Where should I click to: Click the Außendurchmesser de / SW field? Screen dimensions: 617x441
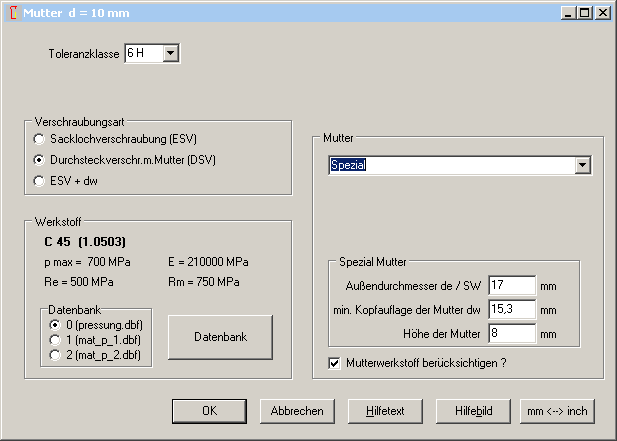[512, 287]
